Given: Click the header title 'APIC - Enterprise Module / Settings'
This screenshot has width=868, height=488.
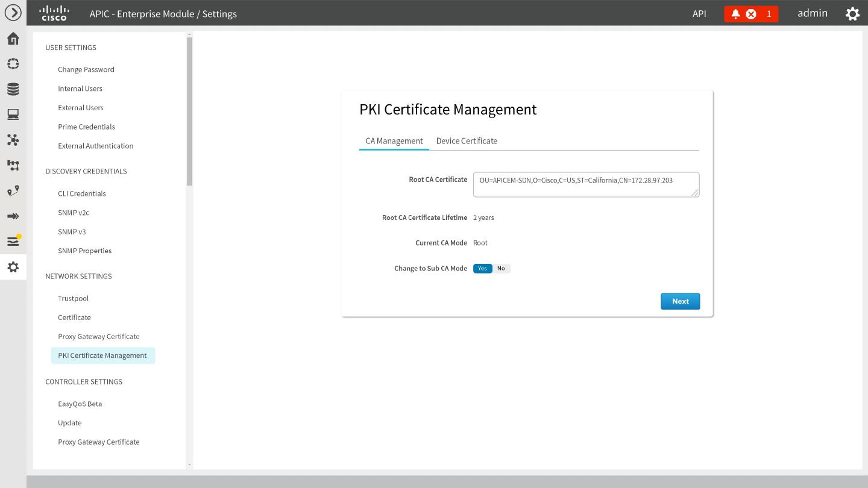Looking at the screenshot, I should (163, 13).
